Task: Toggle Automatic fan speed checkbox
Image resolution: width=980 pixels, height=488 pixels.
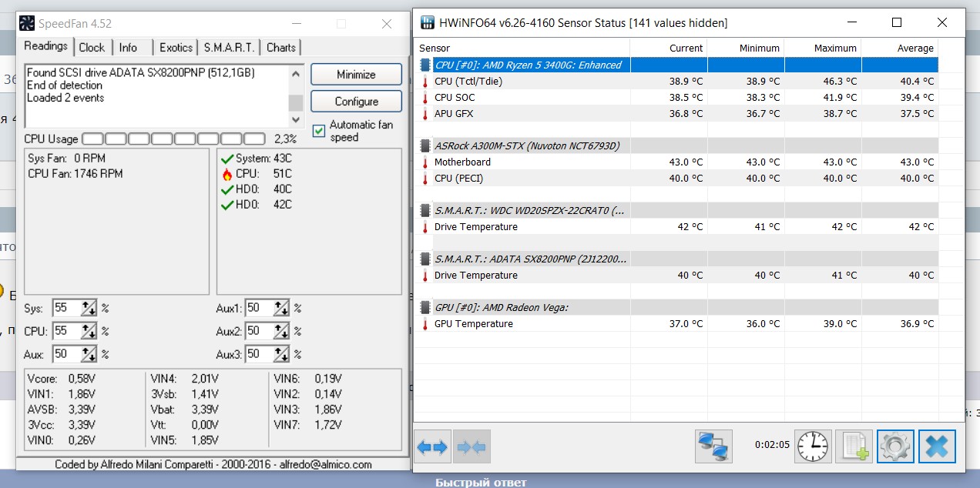Action: coord(318,131)
